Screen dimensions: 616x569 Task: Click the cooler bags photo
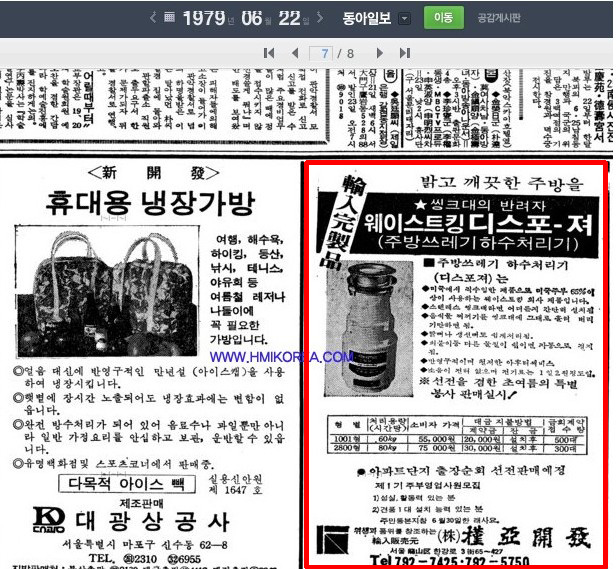tap(107, 291)
